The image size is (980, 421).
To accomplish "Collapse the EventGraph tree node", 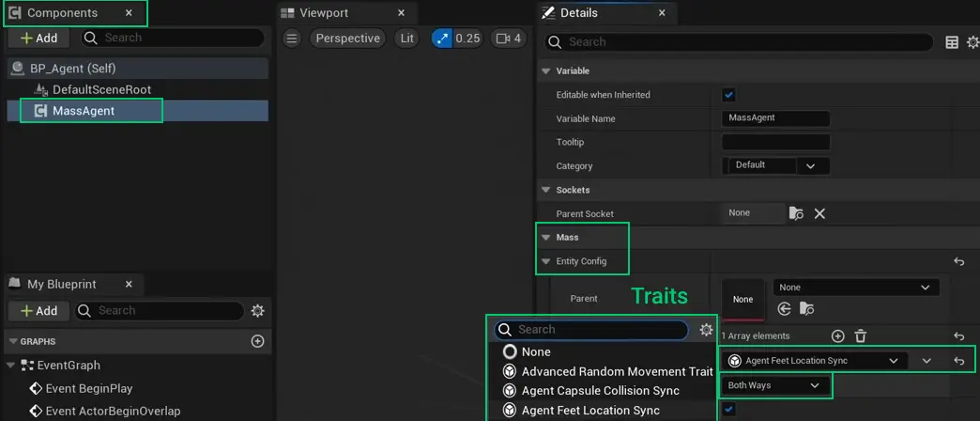I will (11, 366).
